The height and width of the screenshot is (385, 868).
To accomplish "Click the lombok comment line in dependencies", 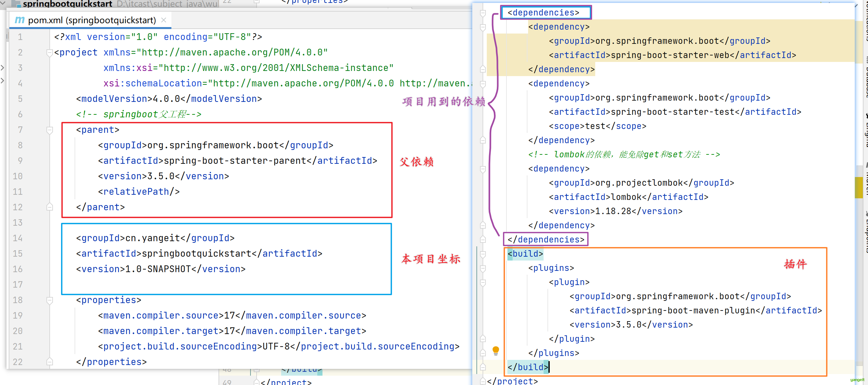I will coord(624,154).
